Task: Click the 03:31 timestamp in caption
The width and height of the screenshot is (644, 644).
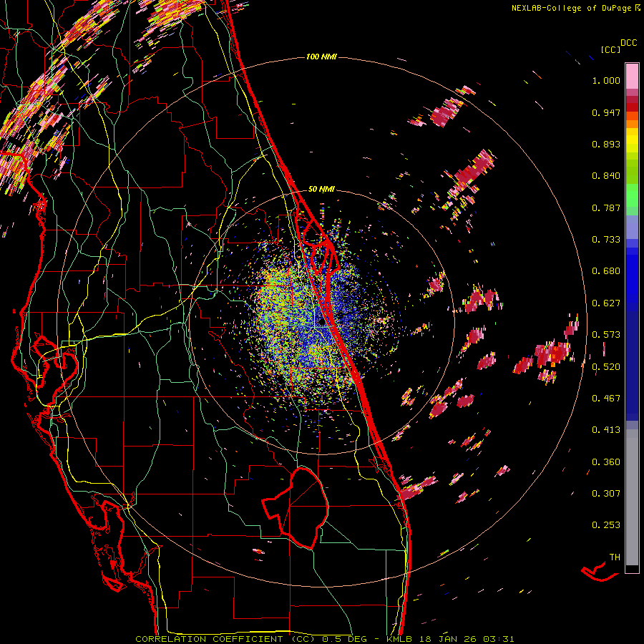Action: [x=499, y=639]
